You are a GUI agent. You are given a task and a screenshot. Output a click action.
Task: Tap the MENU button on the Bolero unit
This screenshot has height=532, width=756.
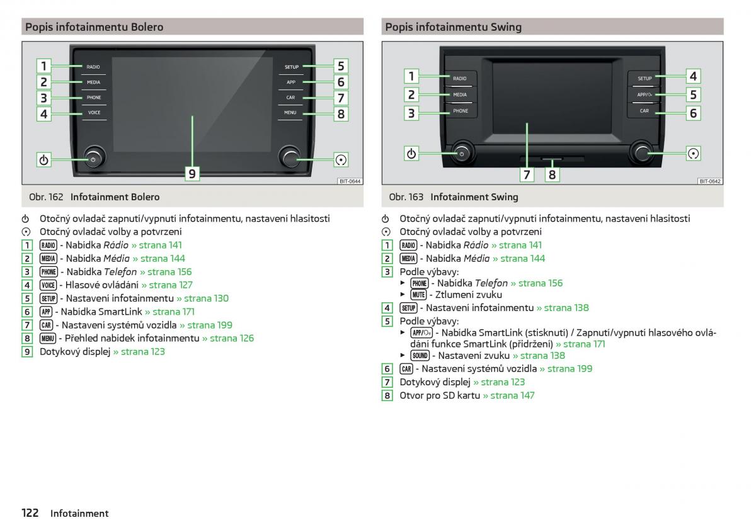290,113
